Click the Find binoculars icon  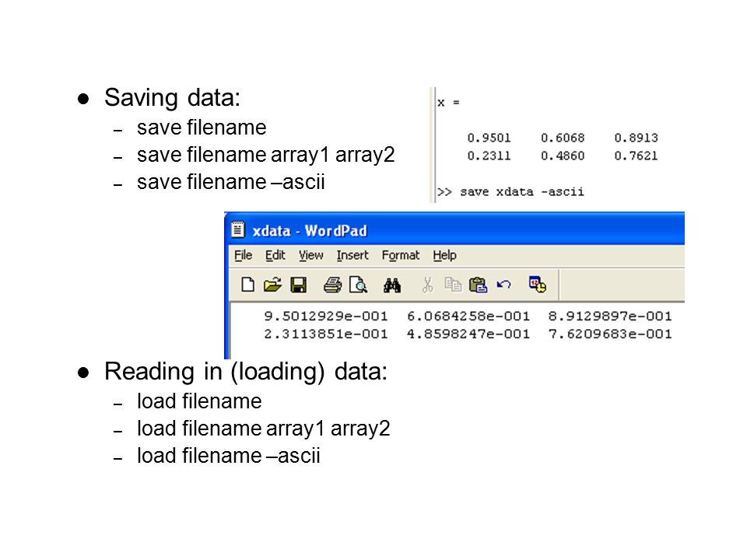pos(392,285)
